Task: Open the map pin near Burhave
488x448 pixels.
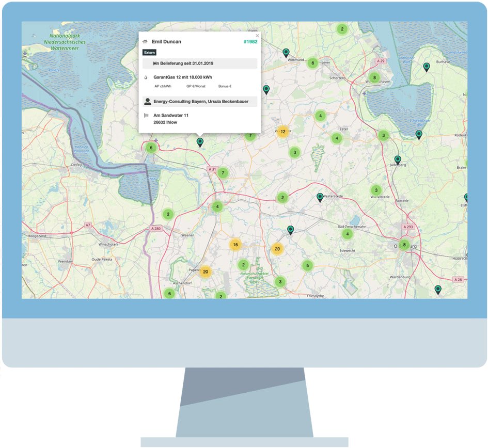Action: click(427, 67)
